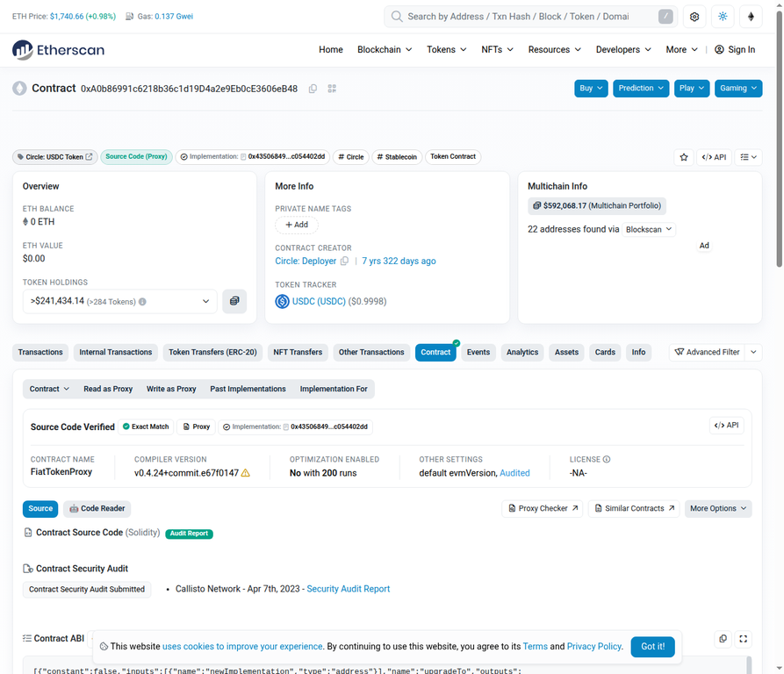Open the list options dropdown near API
The image size is (784, 674).
[749, 157]
